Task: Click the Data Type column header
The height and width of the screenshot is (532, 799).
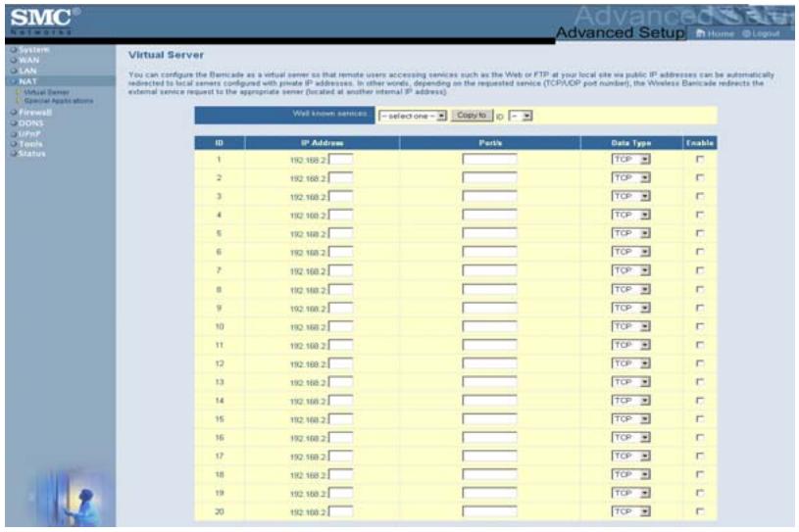Action: point(630,143)
